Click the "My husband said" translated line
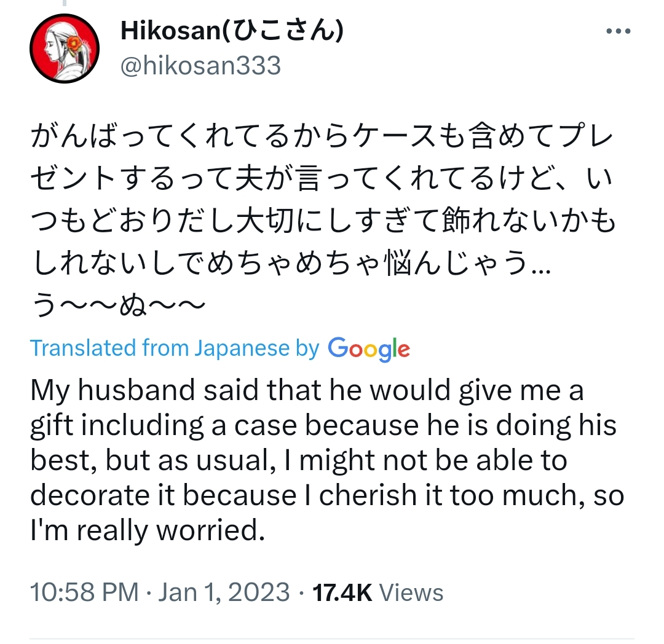 pos(307,390)
